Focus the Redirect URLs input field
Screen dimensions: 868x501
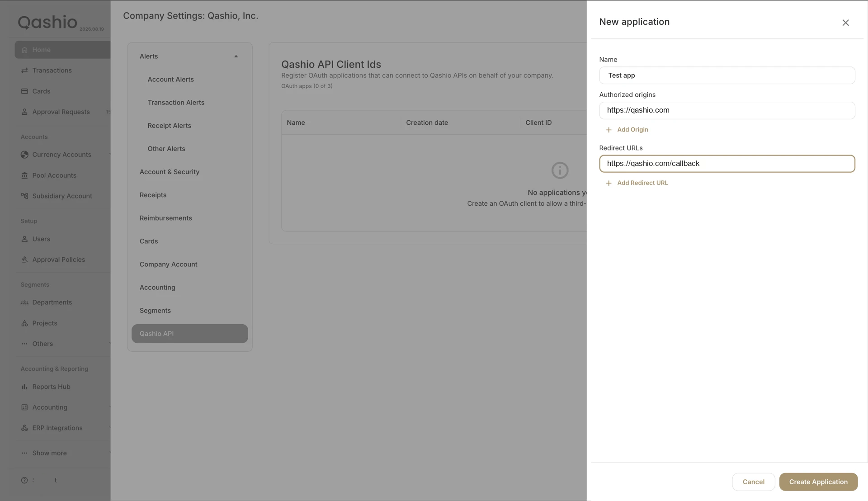[727, 164]
